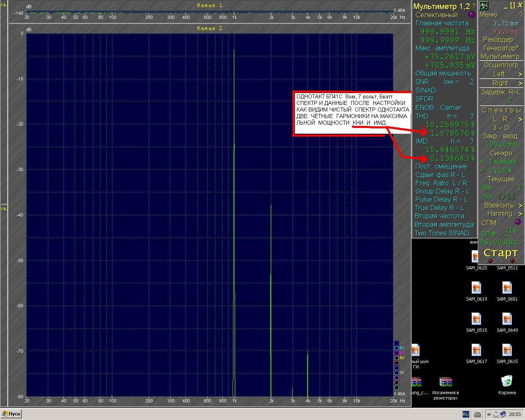This screenshot has width=525, height=420.
Task: Expand the Hanning window selection arrow
Action: [520, 214]
